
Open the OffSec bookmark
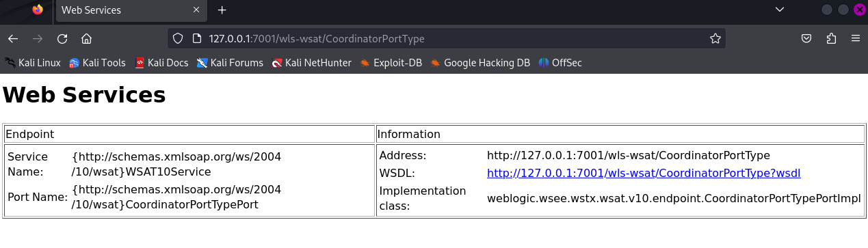[x=560, y=63]
